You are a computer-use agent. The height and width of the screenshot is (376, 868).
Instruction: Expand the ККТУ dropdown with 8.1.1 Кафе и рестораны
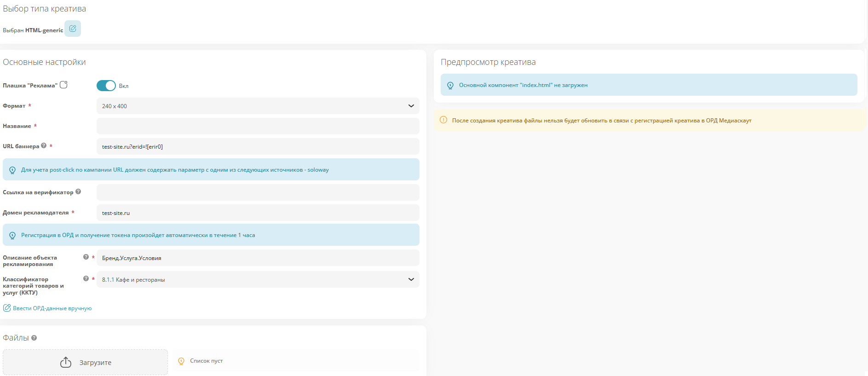pos(258,279)
